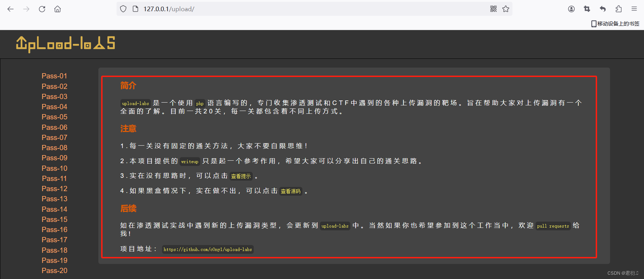Open Pass-04 in sidebar

[54, 107]
